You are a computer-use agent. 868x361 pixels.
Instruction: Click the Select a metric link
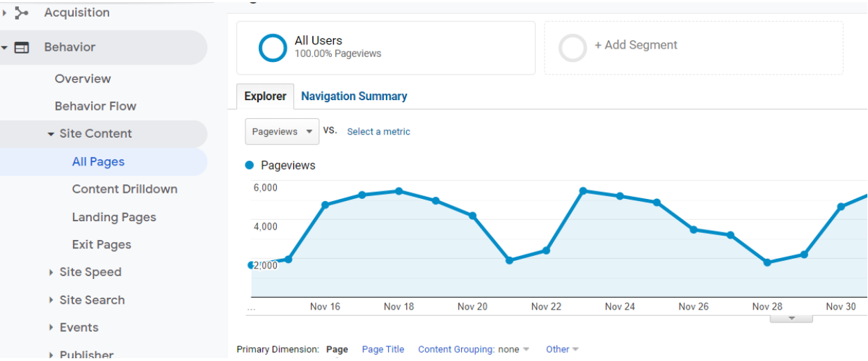pyautogui.click(x=378, y=131)
